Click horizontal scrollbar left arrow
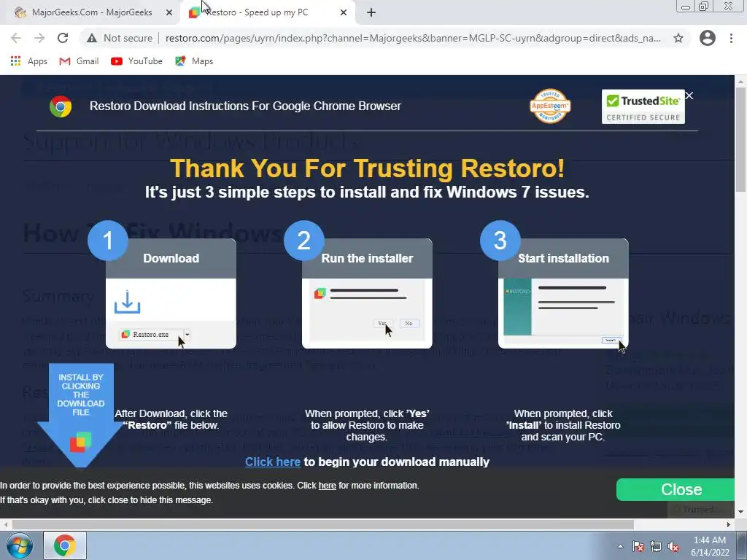Image resolution: width=747 pixels, height=560 pixels. click(6, 524)
